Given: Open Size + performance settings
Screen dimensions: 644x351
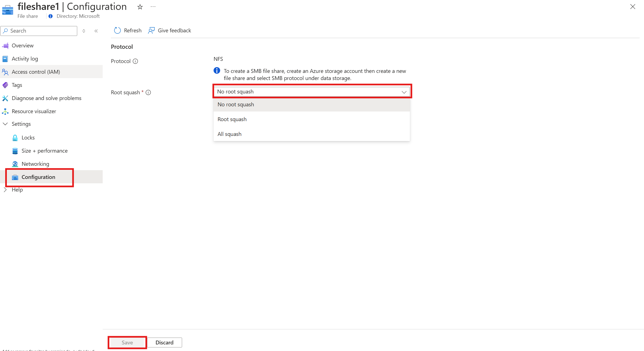Looking at the screenshot, I should (x=44, y=150).
